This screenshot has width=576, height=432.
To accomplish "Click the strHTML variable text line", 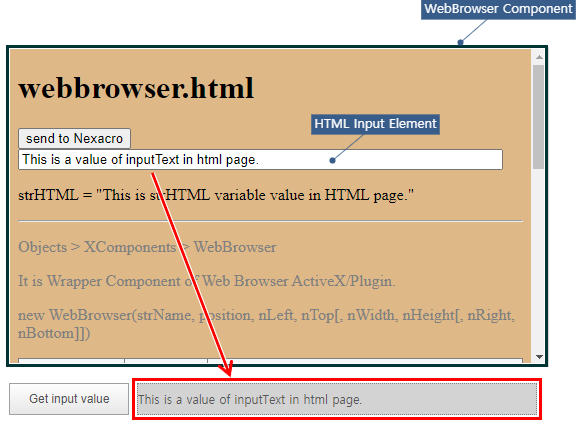I will (x=216, y=195).
